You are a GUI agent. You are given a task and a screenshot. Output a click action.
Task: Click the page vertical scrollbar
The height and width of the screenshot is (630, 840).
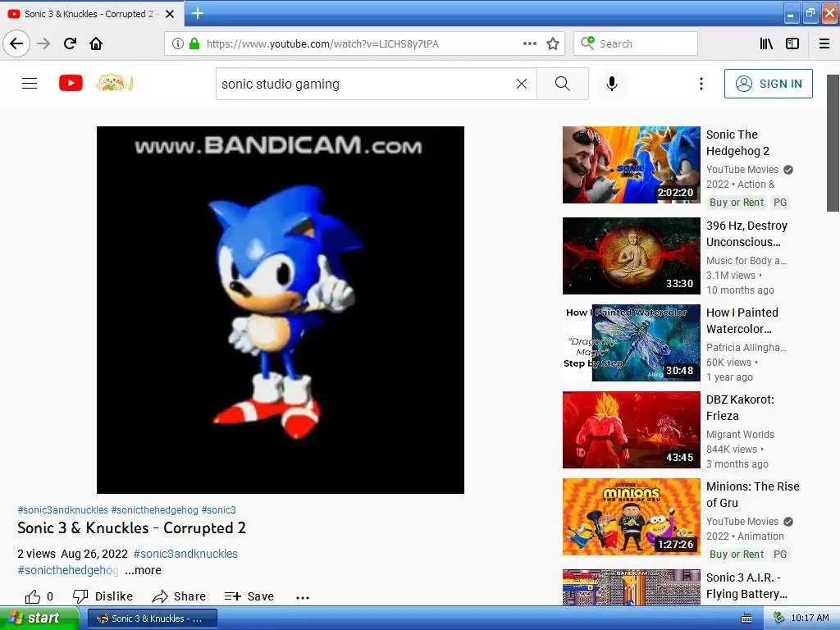[x=833, y=143]
